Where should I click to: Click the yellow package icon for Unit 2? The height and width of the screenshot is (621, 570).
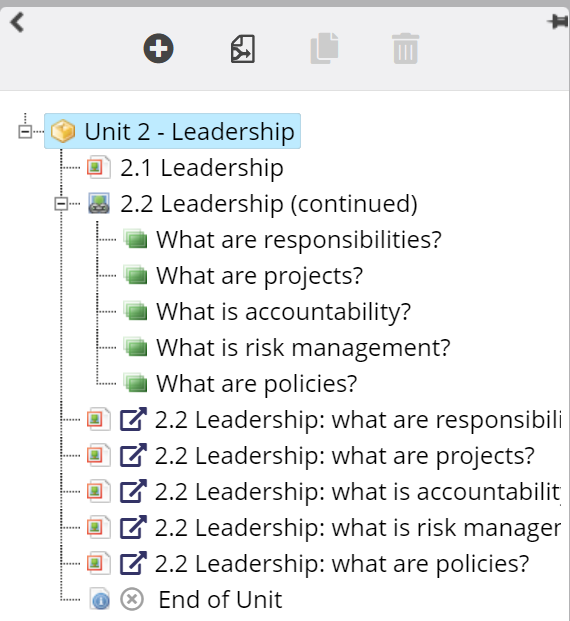[x=63, y=131]
